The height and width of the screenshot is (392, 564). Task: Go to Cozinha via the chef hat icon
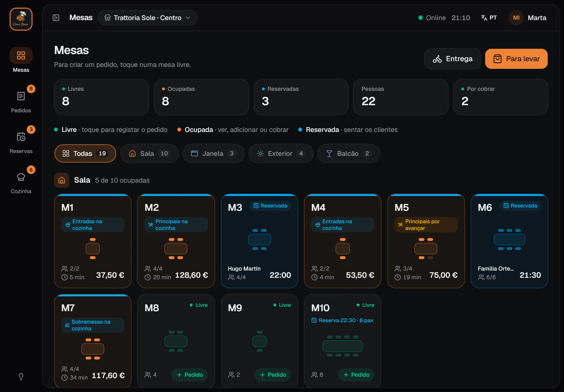(21, 177)
